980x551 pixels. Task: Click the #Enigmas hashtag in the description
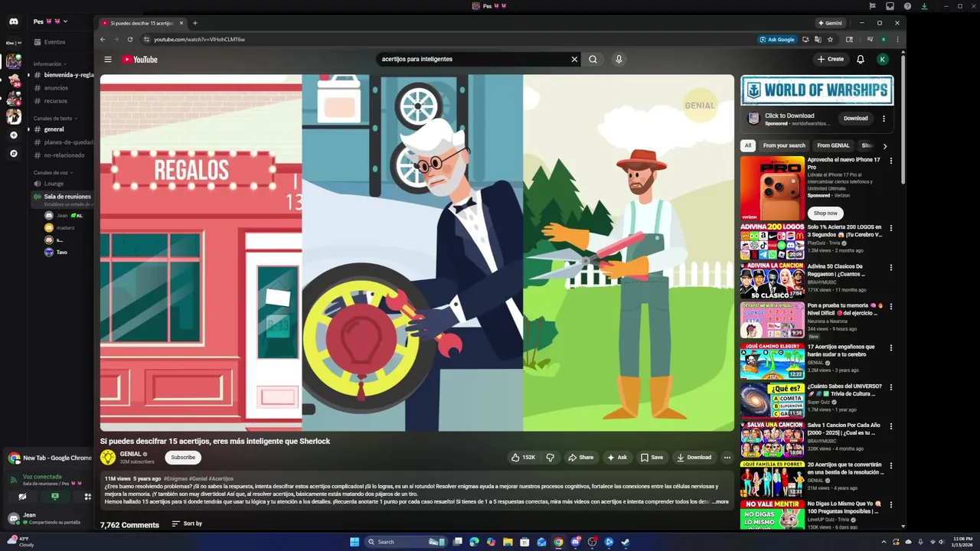(x=175, y=478)
